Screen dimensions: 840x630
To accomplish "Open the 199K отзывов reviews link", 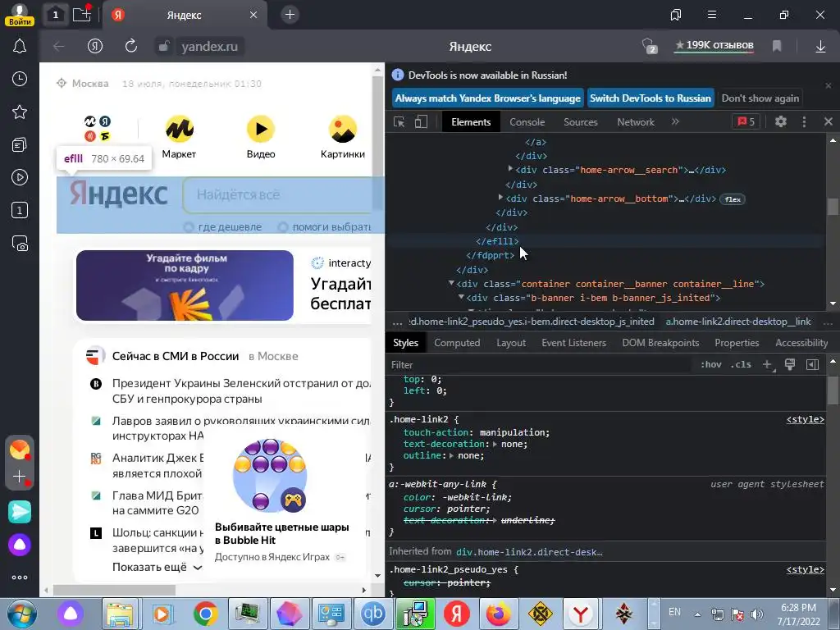I will point(714,46).
